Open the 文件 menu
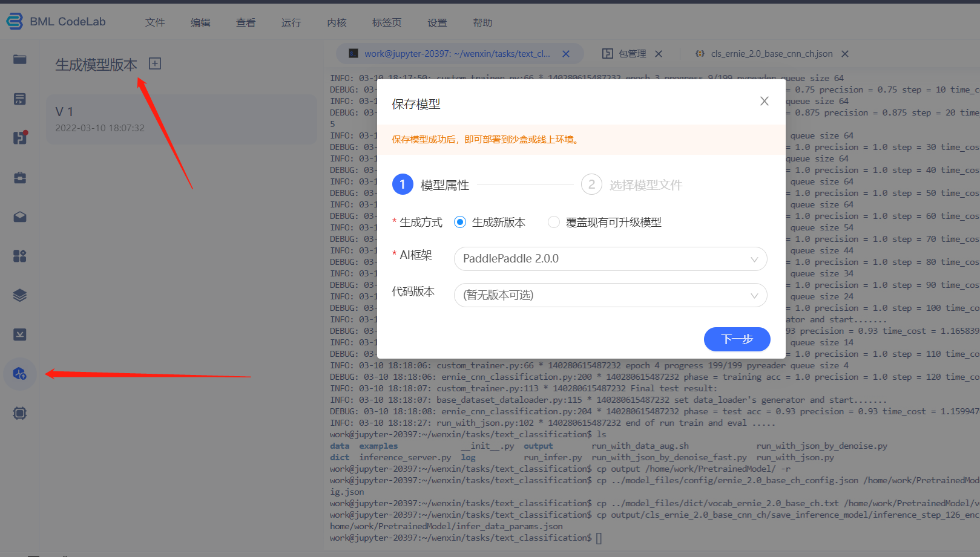Image resolution: width=980 pixels, height=557 pixels. [155, 22]
